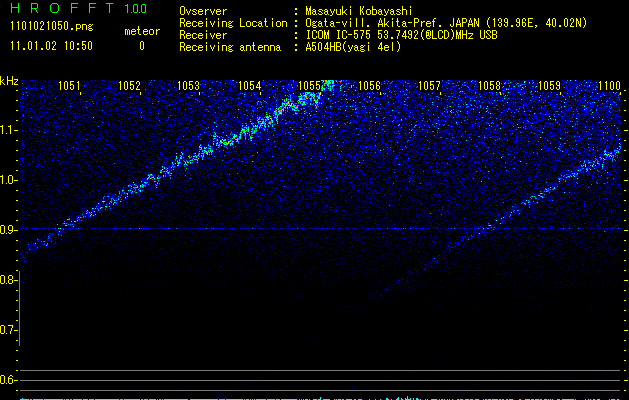Select the ICOM IC-575 53.7492 MHz USB receiver text
The width and height of the screenshot is (629, 400).
pos(402,35)
